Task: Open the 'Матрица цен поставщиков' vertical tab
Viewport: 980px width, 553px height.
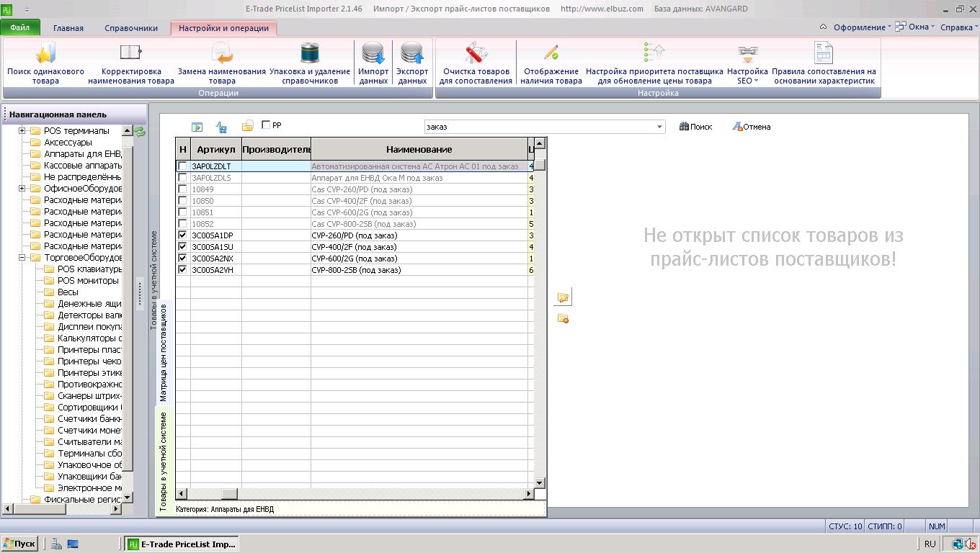Action: tap(164, 352)
